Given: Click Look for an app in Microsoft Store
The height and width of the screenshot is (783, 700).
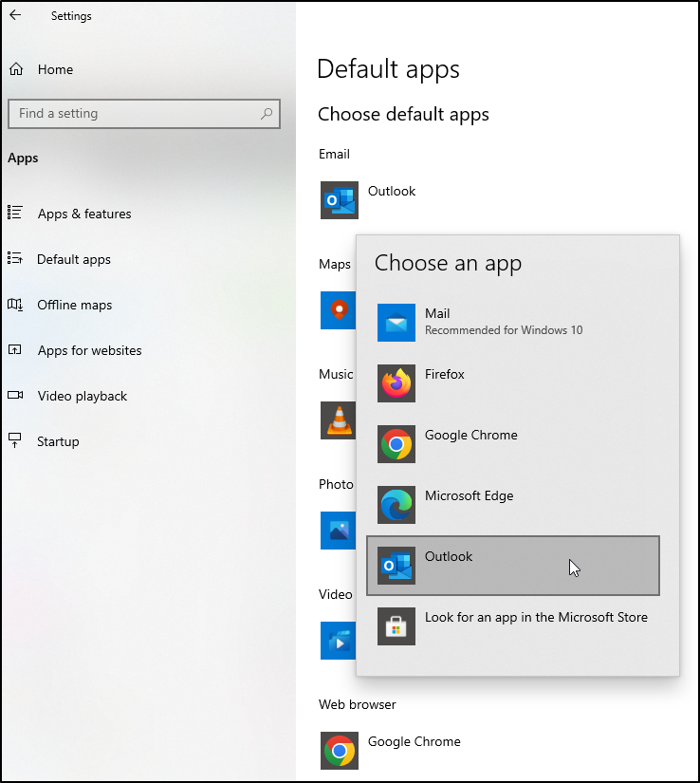Looking at the screenshot, I should (x=513, y=626).
